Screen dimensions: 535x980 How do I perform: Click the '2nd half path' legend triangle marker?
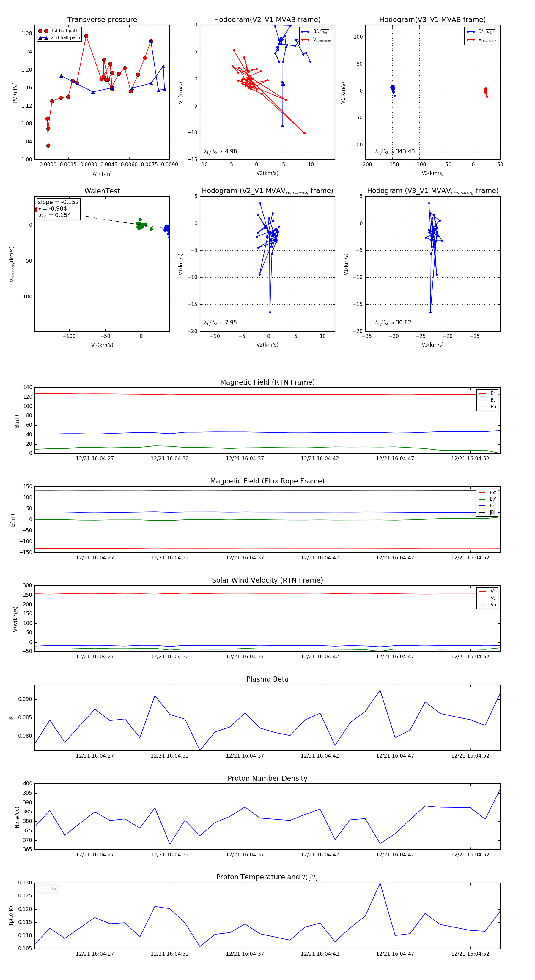[43, 38]
